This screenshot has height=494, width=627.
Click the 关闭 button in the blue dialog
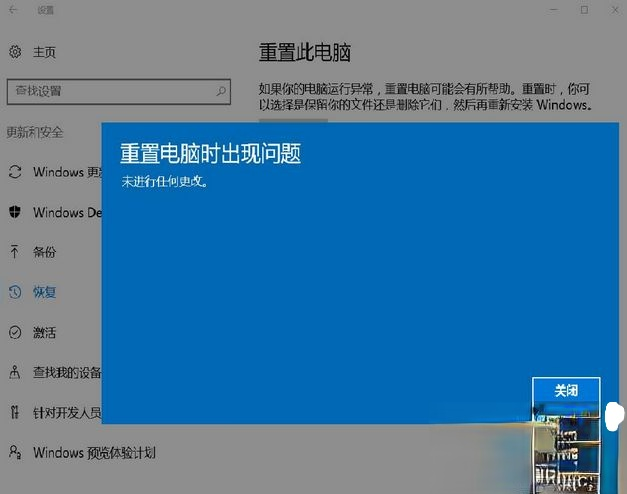(x=566, y=390)
